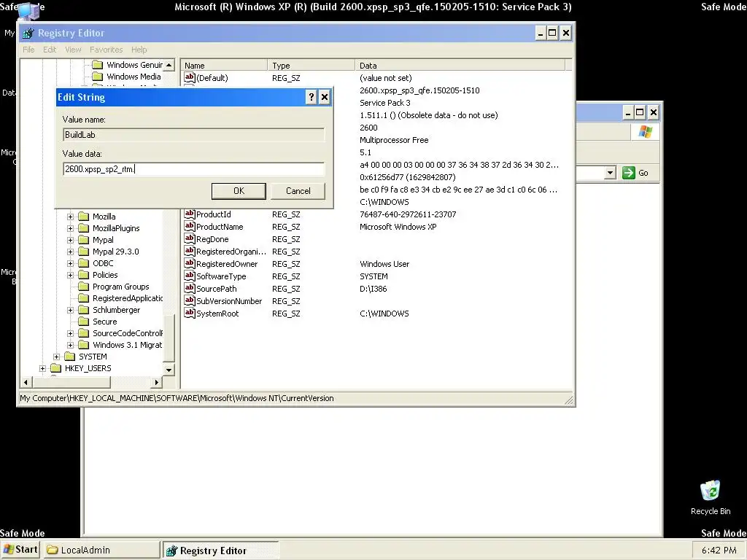Click the Value name field showing BuildLab
Screen dimensions: 747x560
(x=193, y=135)
